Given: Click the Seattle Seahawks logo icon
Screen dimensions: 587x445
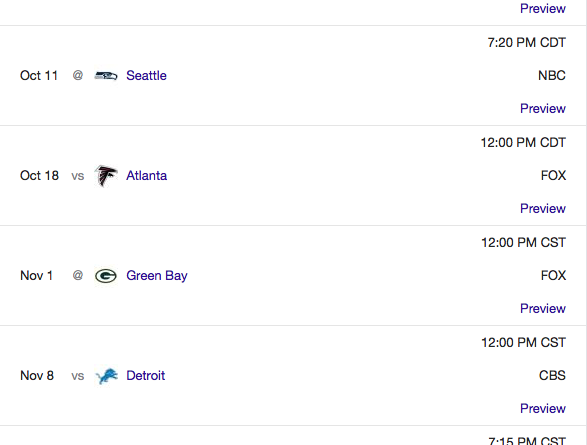Looking at the screenshot, I should (x=106, y=76).
